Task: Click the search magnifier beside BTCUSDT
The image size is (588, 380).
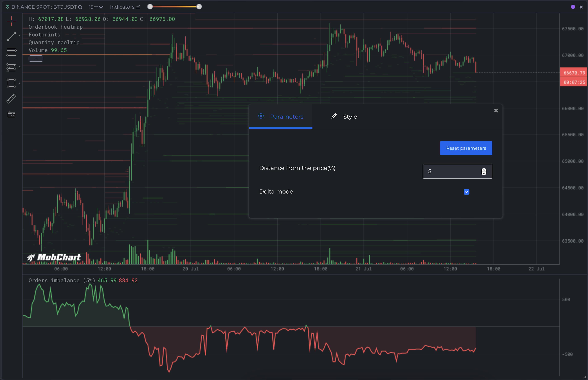Action: tap(80, 7)
